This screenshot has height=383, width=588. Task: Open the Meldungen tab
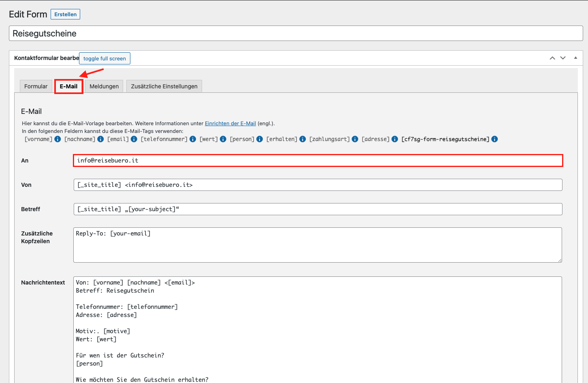[104, 86]
